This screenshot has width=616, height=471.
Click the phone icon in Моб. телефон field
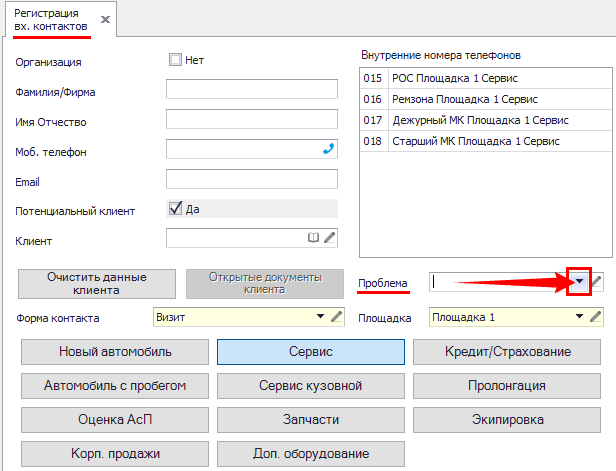click(x=327, y=149)
